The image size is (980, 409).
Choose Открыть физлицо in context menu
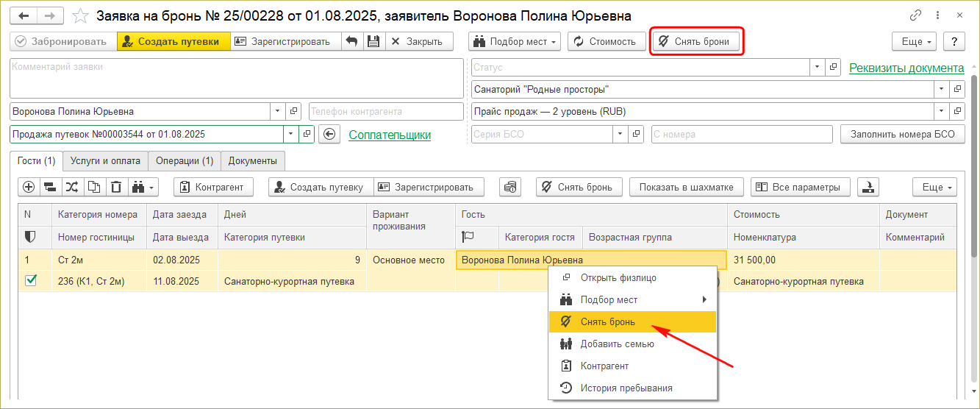tap(632, 277)
